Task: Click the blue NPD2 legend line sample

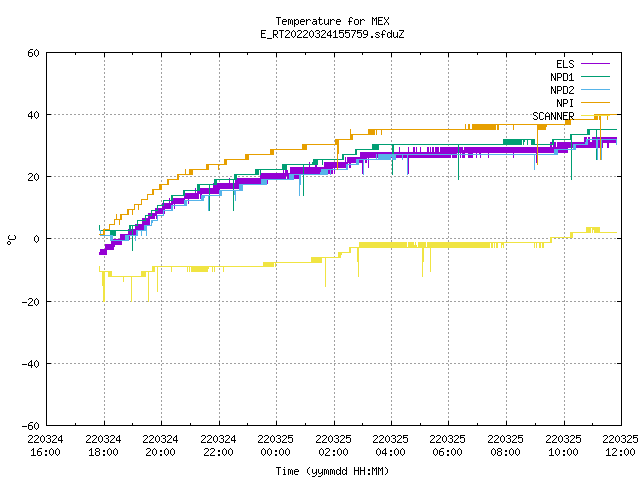Action: click(595, 89)
